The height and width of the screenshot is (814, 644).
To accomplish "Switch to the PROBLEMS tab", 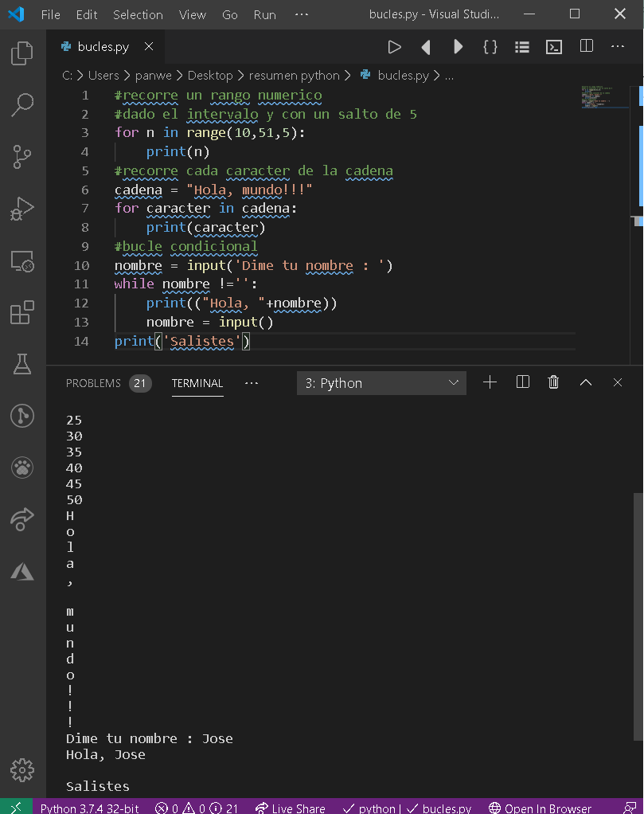I will pyautogui.click(x=93, y=383).
